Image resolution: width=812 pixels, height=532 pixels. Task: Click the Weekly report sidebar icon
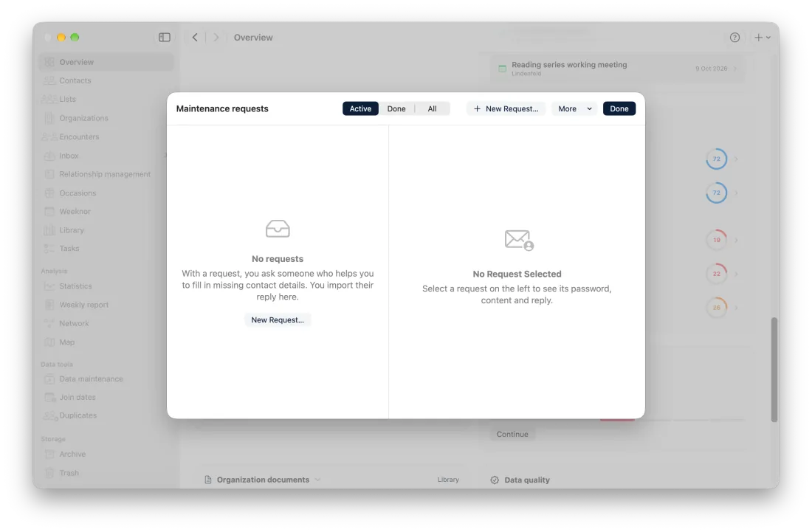pyautogui.click(x=49, y=305)
